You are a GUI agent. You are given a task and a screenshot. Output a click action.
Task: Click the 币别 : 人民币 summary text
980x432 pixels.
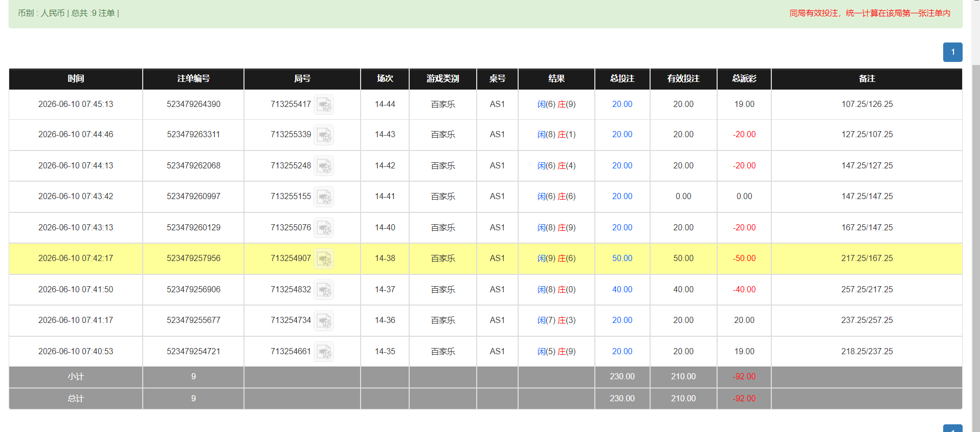point(41,13)
